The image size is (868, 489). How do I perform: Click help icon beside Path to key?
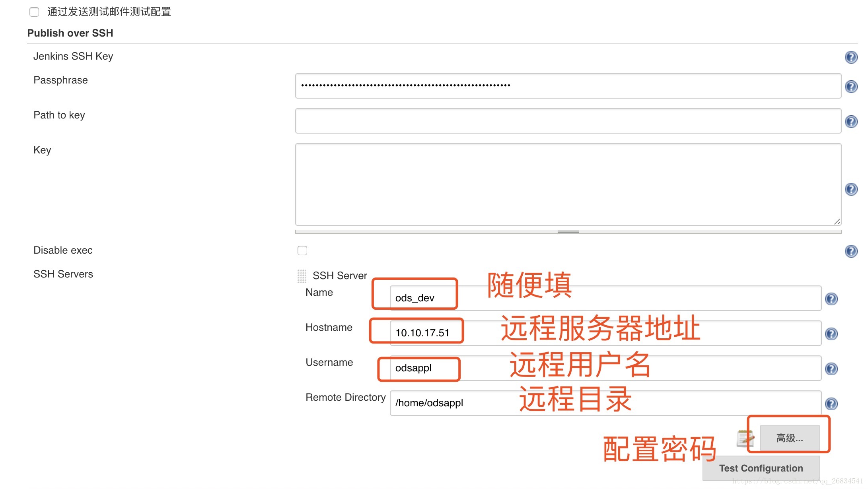tap(851, 121)
